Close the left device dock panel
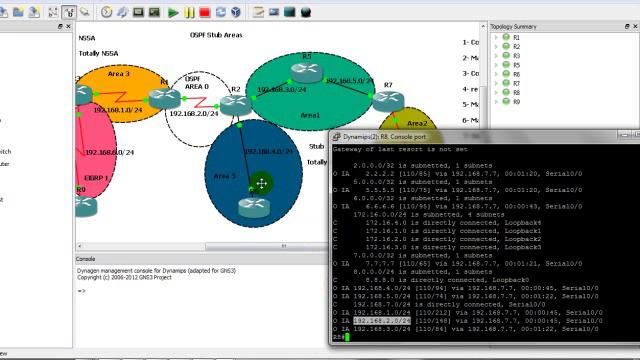 pos(68,27)
